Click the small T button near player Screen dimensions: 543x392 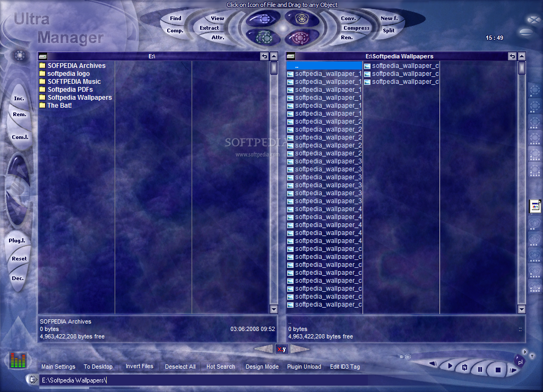(532, 356)
